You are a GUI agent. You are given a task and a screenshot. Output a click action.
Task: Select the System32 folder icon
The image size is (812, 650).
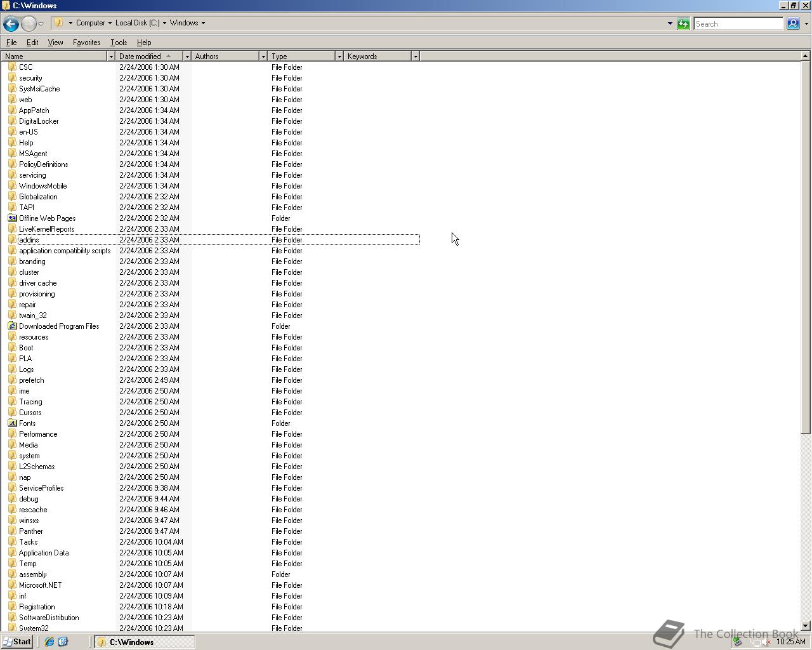coord(12,627)
